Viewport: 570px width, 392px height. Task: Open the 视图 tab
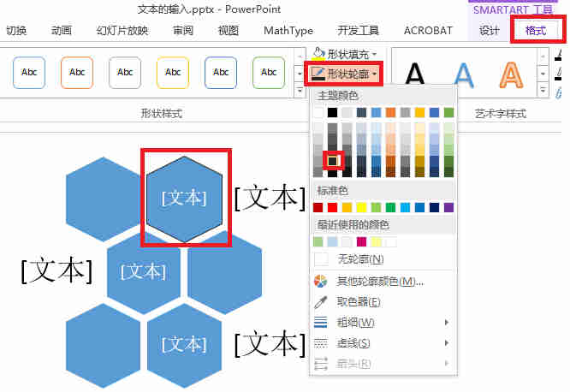[x=229, y=31]
